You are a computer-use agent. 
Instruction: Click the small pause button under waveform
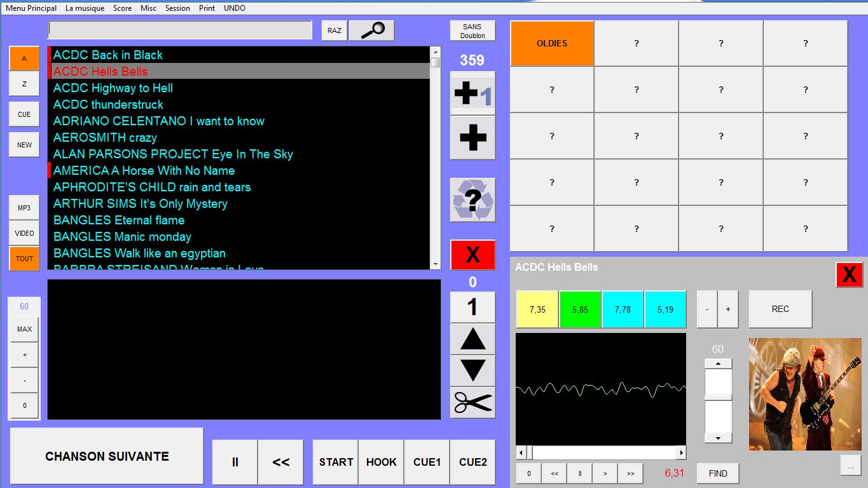tap(579, 473)
